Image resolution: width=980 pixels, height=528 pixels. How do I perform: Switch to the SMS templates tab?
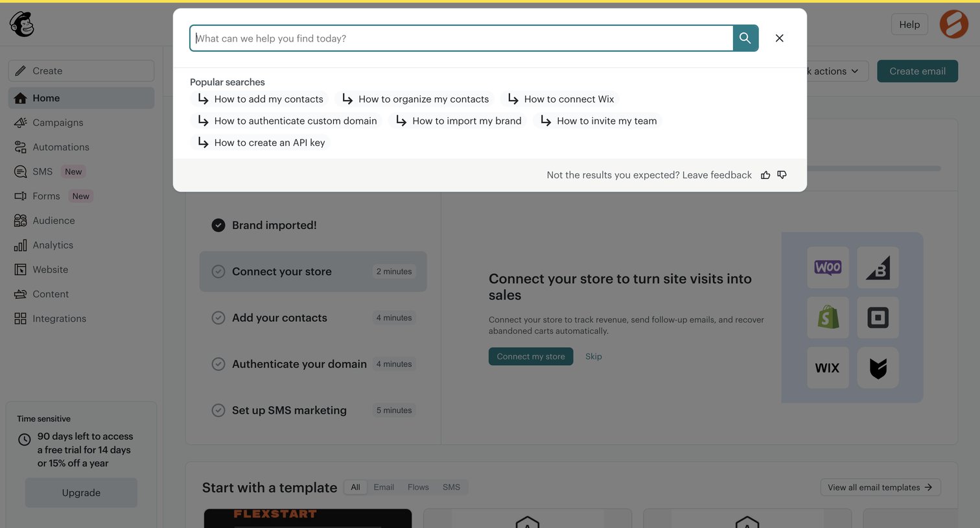pos(452,487)
